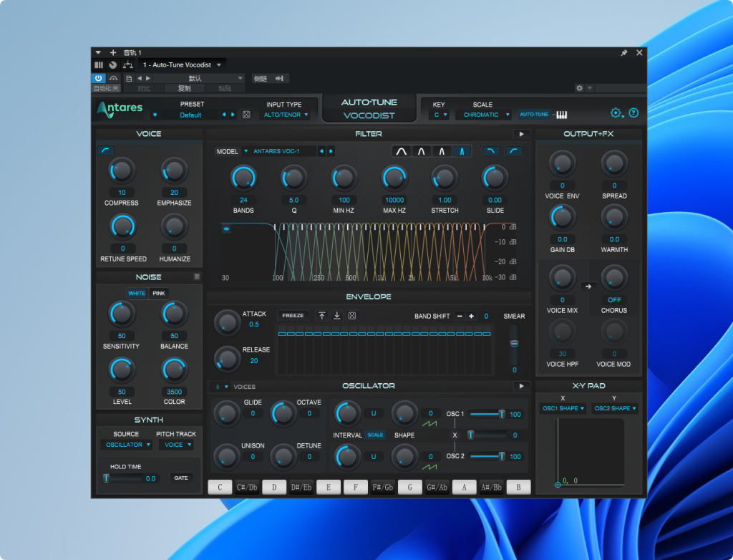Select the narrowest filter band shape icon
The height and width of the screenshot is (560, 733).
click(x=462, y=151)
